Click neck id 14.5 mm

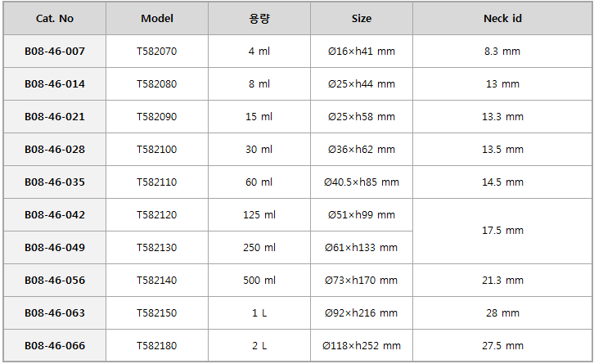click(502, 182)
